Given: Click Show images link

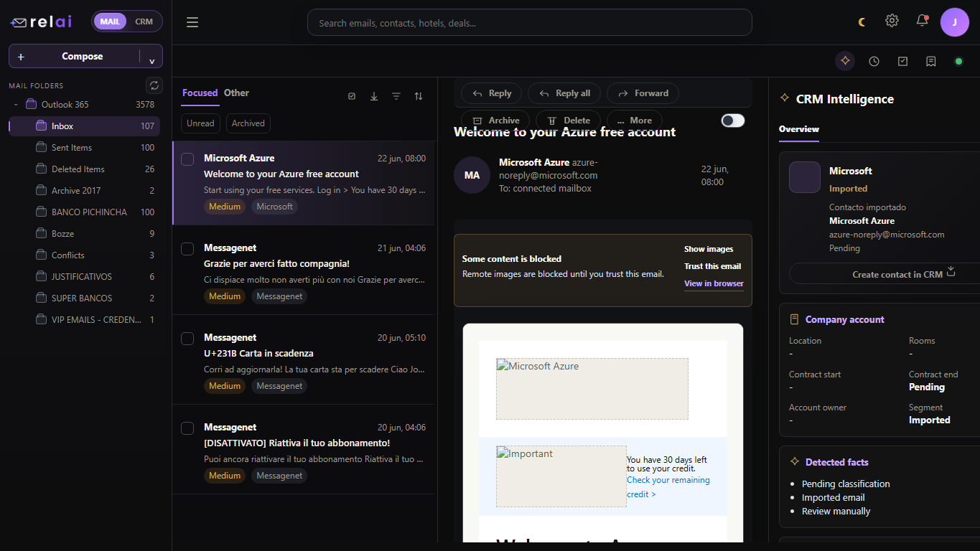Looking at the screenshot, I should coord(709,249).
